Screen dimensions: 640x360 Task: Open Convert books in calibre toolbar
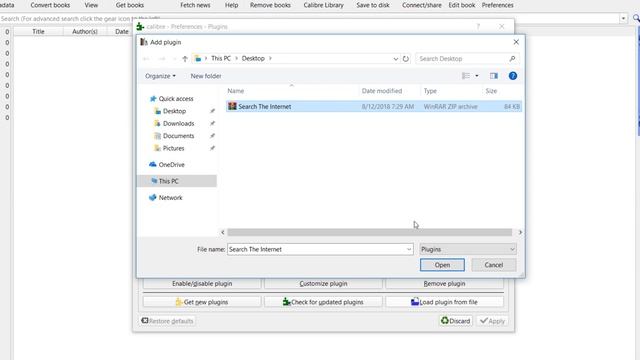pyautogui.click(x=50, y=5)
